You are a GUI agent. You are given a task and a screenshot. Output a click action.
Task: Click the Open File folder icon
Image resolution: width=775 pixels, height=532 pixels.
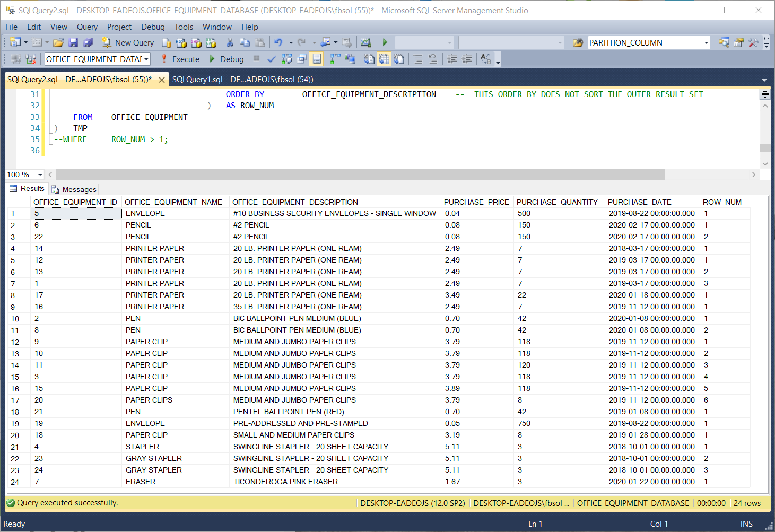point(58,43)
